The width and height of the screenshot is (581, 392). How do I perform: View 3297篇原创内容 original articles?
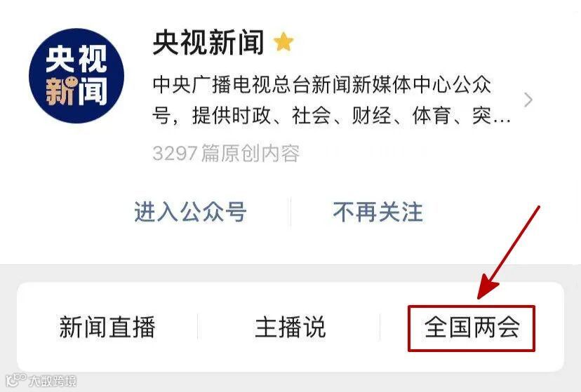pyautogui.click(x=226, y=153)
